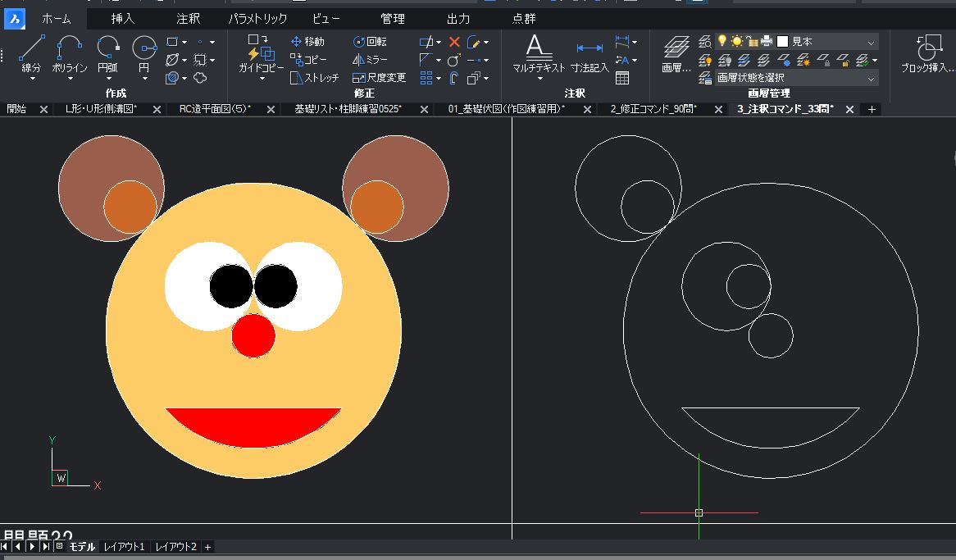956x560 pixels.
Task: Click the 回転 rotate tool
Action: click(370, 42)
